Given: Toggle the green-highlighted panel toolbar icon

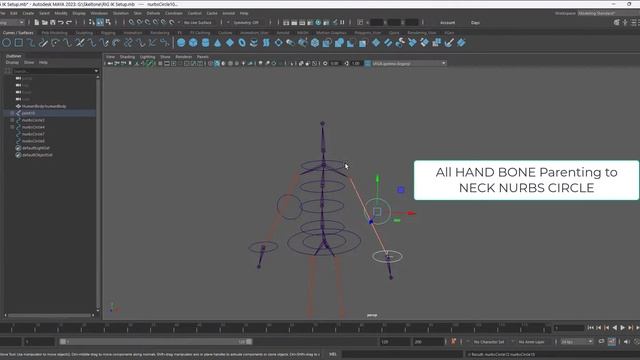Looking at the screenshot, I should 150,63.
